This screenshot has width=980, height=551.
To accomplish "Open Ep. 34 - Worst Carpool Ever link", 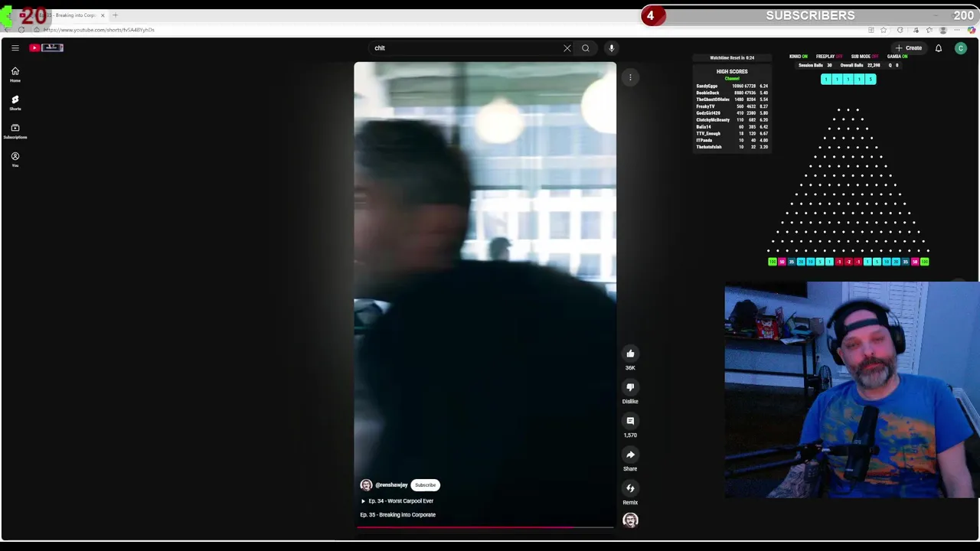I will (397, 501).
